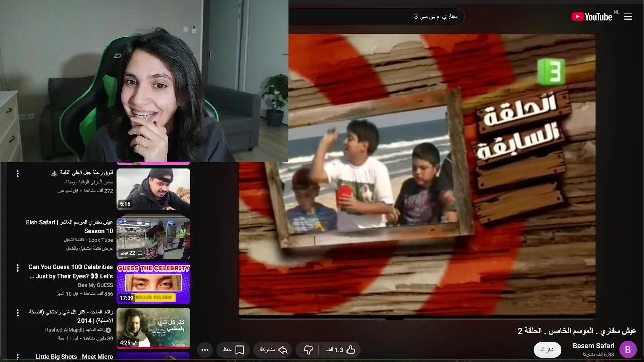Image resolution: width=644 pixels, height=362 pixels.
Task: Open the Basem Safari channel name
Action: coord(593,346)
